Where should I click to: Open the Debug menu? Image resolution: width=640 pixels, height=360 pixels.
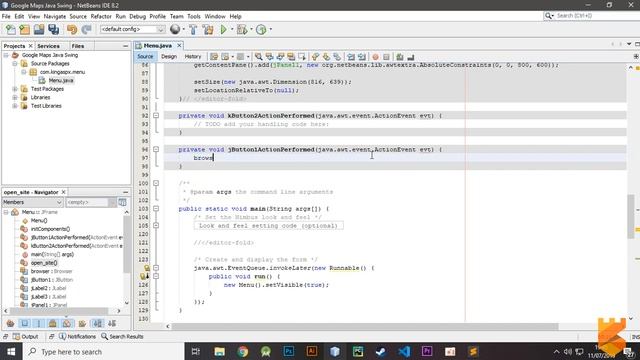coord(138,16)
